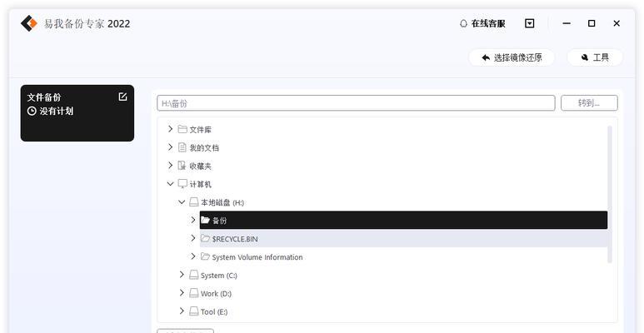Collapse the 本地磁盘 (H:) node
Image resolution: width=644 pixels, height=333 pixels.
tap(182, 202)
